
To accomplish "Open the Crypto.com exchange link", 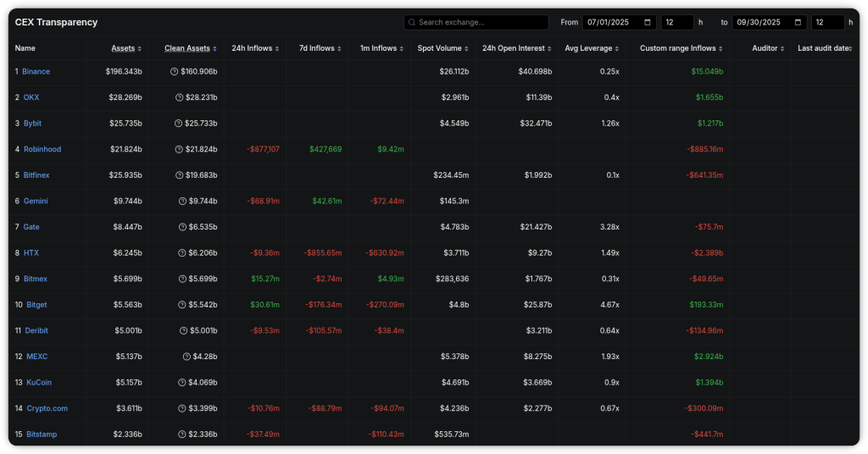I will pos(47,408).
